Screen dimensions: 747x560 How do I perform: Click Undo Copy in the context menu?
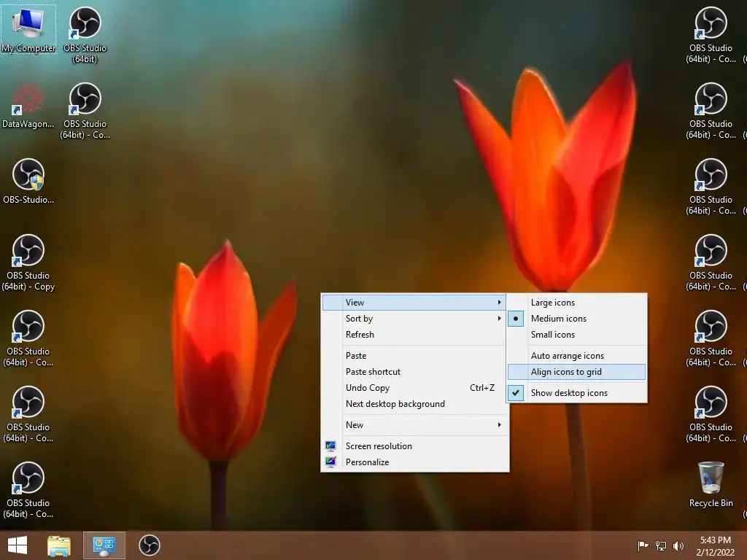414,388
